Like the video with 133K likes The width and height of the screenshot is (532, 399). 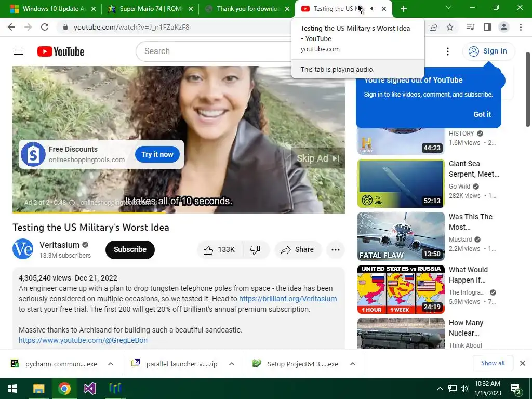pos(220,250)
